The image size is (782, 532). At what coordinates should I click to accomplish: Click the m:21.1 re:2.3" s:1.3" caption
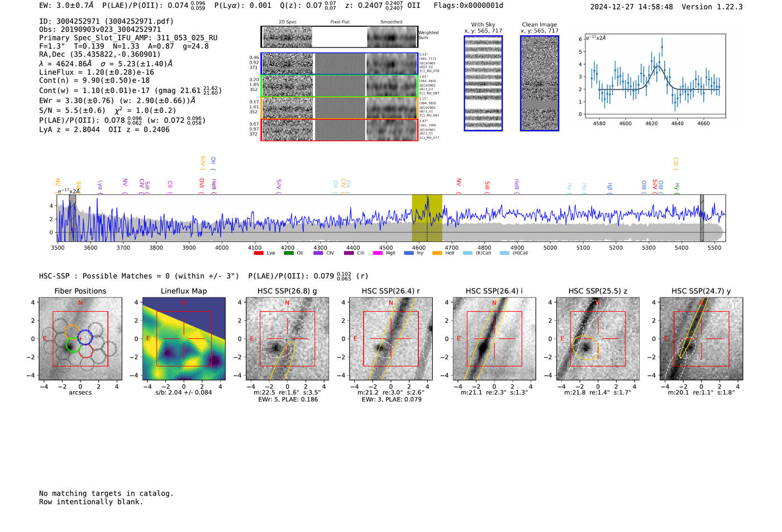[x=494, y=392]
